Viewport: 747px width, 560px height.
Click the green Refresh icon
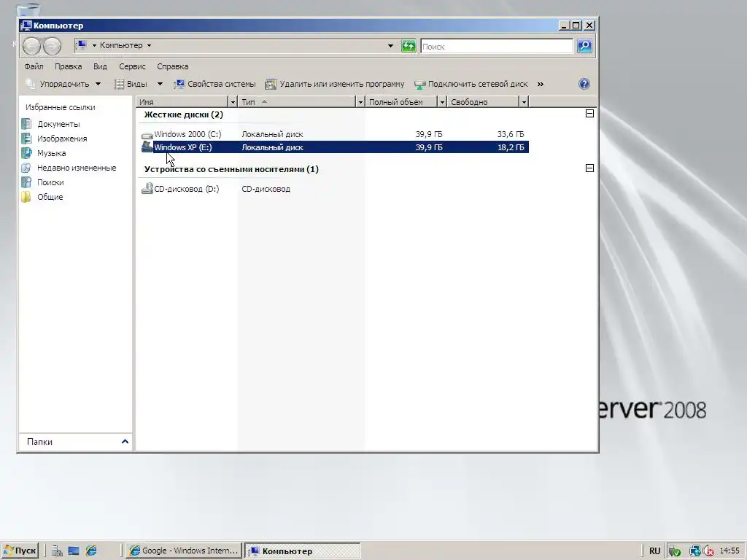tap(409, 46)
